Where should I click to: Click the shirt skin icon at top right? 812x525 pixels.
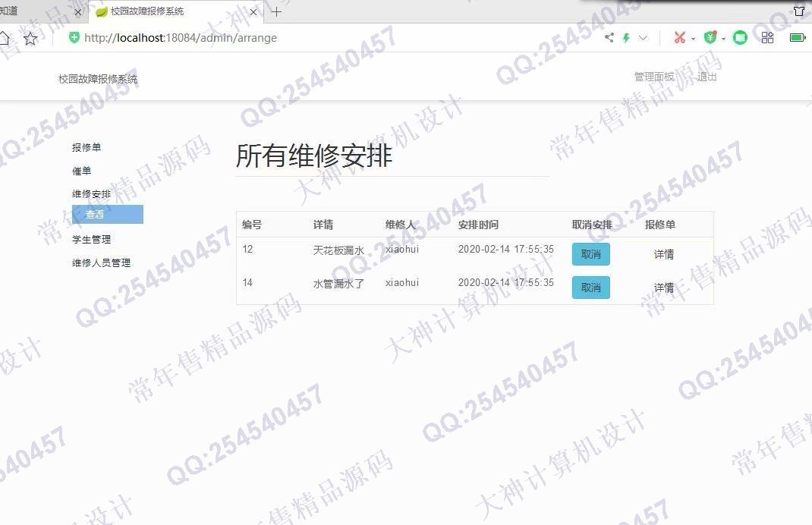click(799, 11)
